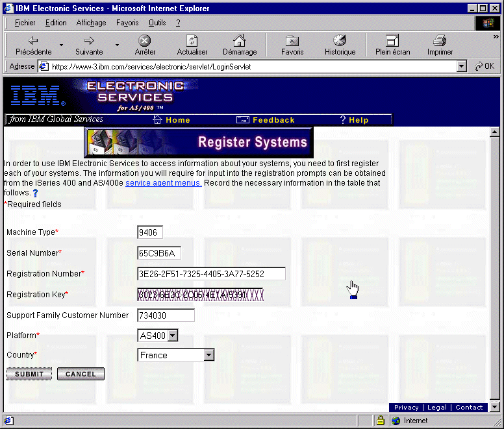Screen dimensions: 504x429
Task: Open the Outils menu
Action: (x=157, y=23)
